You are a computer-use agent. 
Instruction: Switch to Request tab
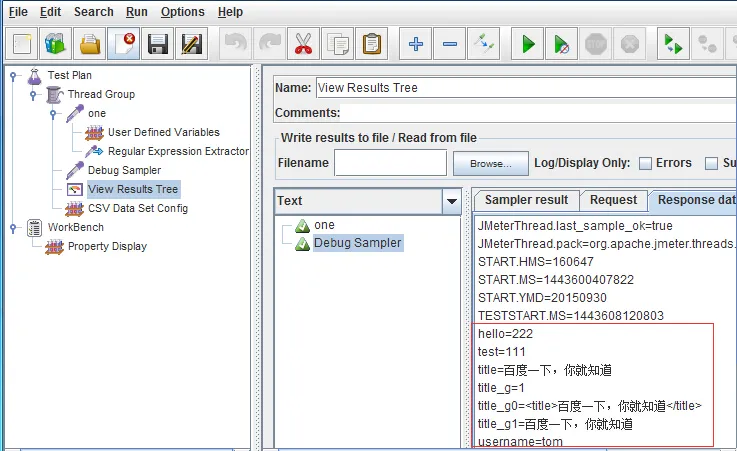613,200
